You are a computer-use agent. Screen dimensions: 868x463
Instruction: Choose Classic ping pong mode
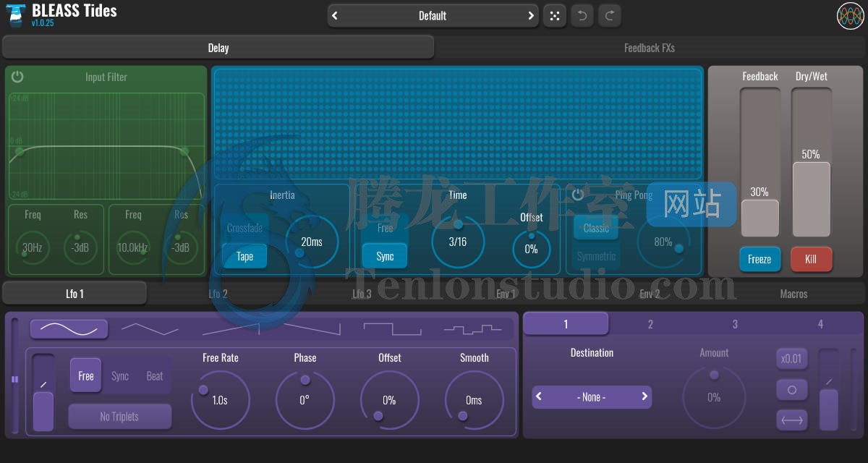pos(596,228)
